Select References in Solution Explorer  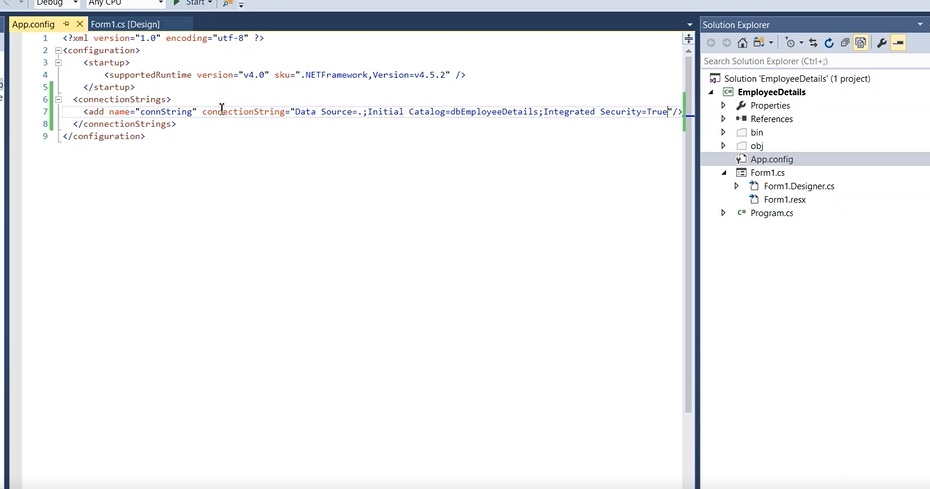pos(772,119)
